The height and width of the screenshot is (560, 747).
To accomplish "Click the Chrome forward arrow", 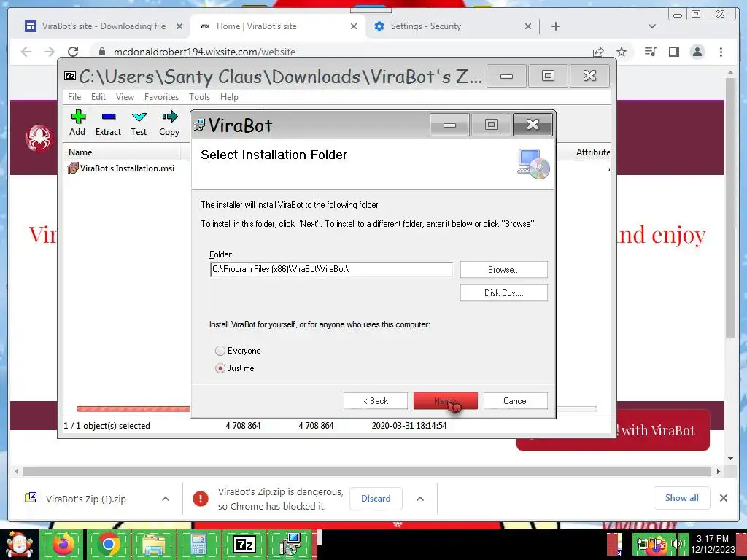I will [x=50, y=52].
